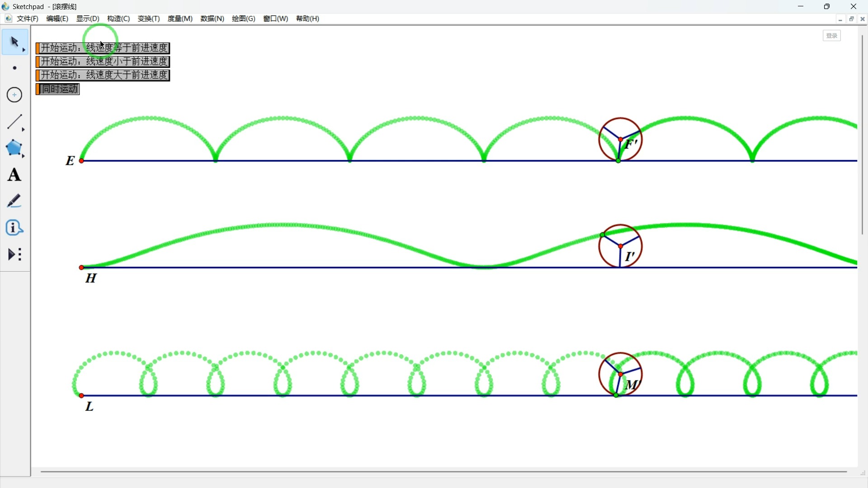This screenshot has width=868, height=488.
Task: Open the 帮助(H) menu
Action: coord(308,19)
